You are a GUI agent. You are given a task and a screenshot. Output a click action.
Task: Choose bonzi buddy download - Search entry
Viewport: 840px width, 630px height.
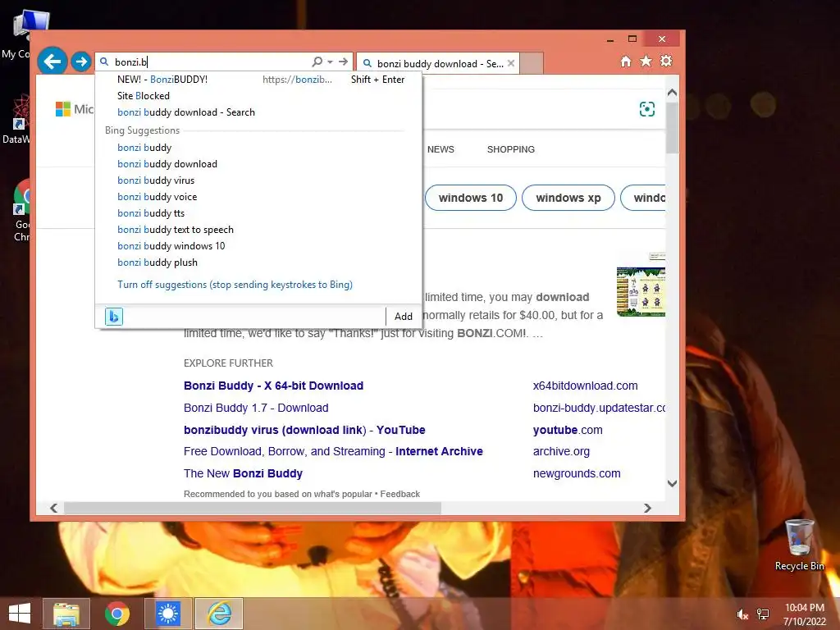[x=258, y=112]
